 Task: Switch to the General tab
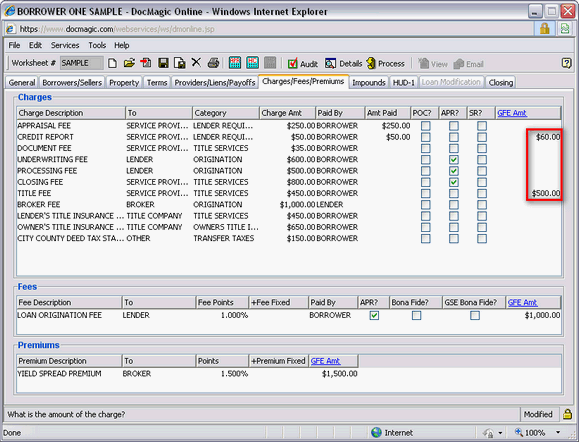point(22,82)
